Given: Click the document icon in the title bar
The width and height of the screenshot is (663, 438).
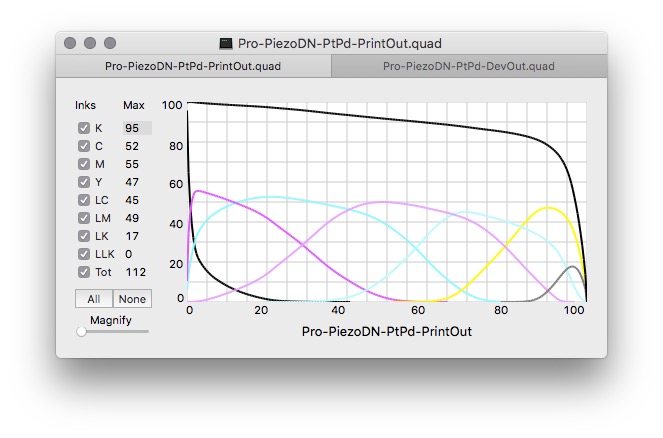Looking at the screenshot, I should point(227,44).
